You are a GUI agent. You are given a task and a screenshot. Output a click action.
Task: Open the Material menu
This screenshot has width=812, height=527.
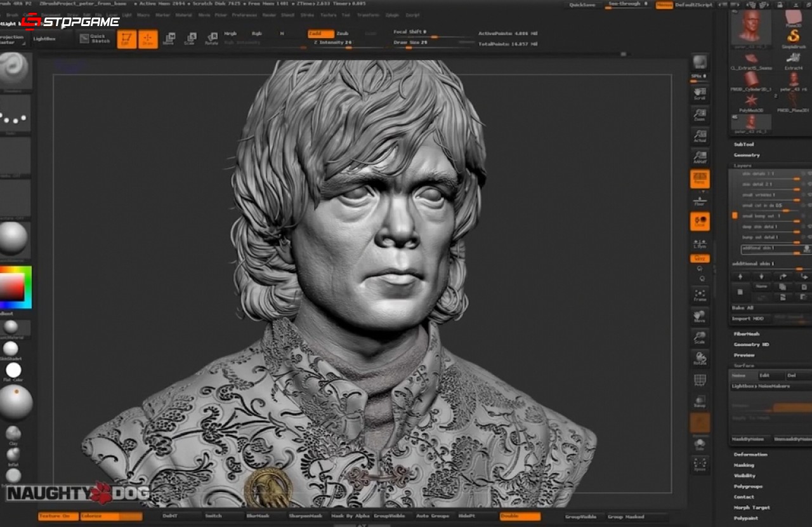183,15
